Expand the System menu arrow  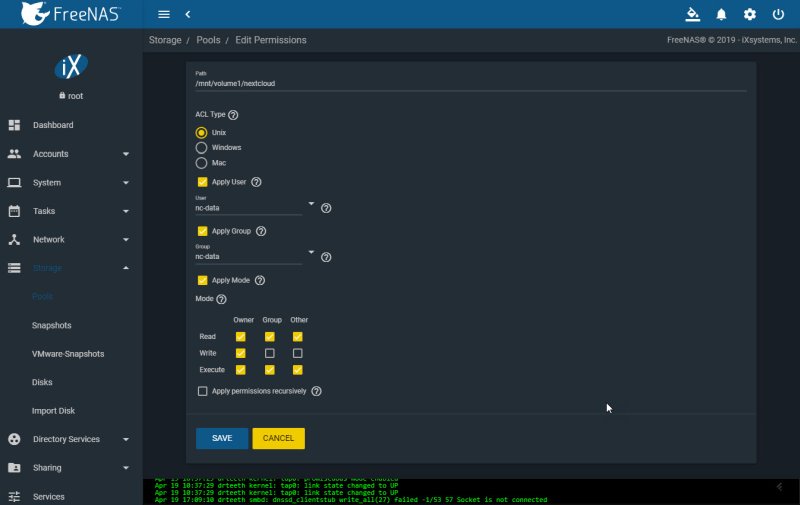pyautogui.click(x=126, y=183)
